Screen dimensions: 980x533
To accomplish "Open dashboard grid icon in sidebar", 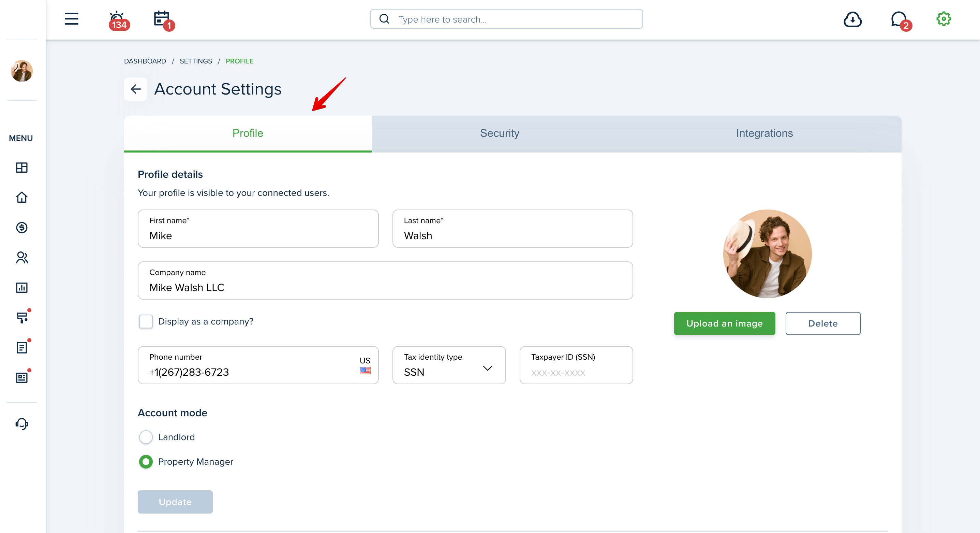I will (22, 168).
